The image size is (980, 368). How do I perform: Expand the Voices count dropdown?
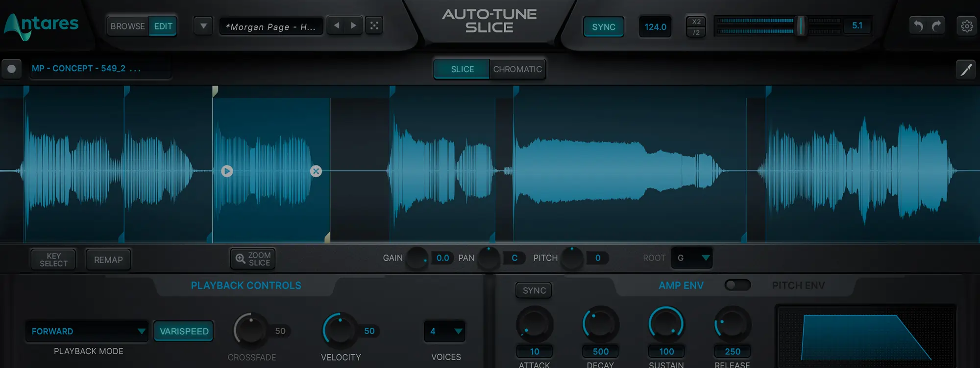pos(445,331)
